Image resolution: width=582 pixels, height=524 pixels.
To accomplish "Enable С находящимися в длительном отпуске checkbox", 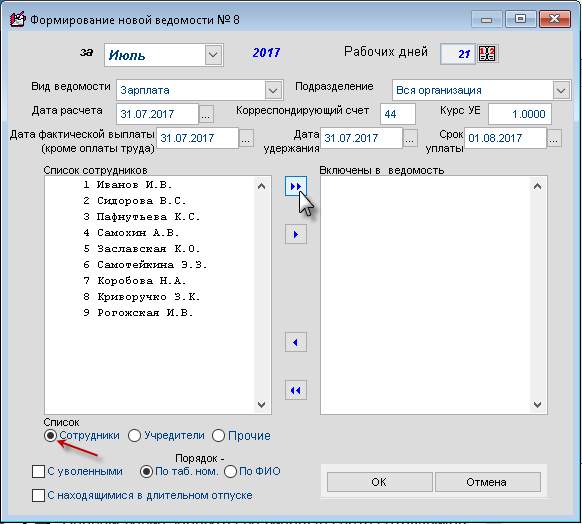I will point(38,495).
